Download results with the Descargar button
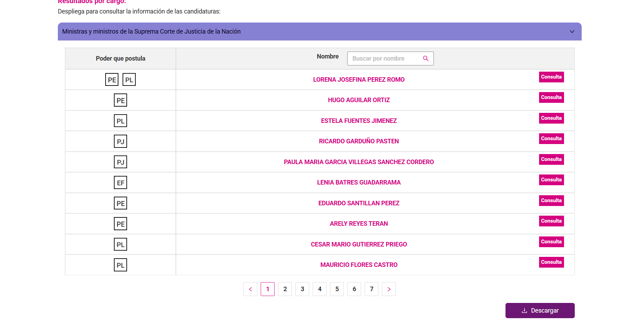The width and height of the screenshot is (644, 323). coord(540,311)
